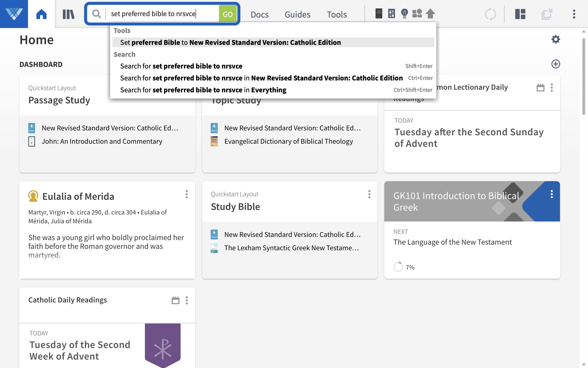The width and height of the screenshot is (588, 368).
Task: Click the sync circular arrows icon
Action: [491, 14]
